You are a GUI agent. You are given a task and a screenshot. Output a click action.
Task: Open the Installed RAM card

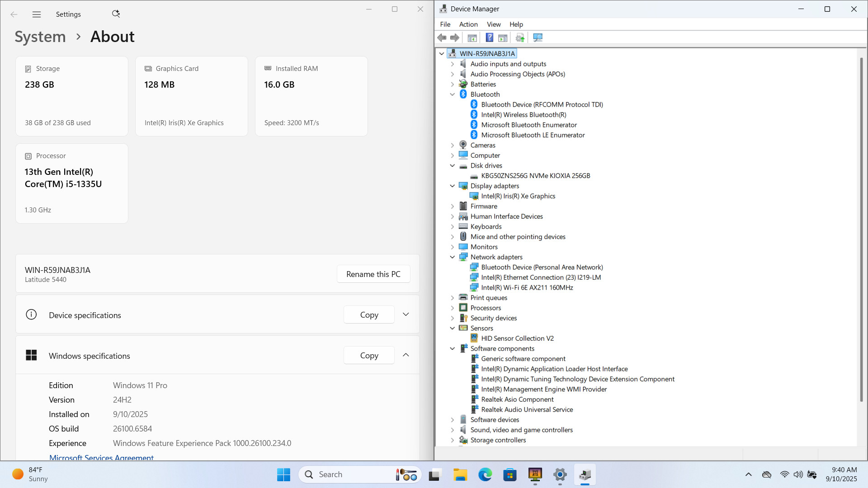click(311, 96)
